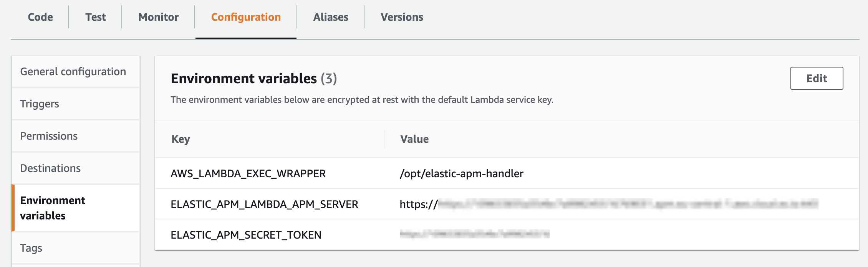Select Environment variables in the sidebar

pos(53,208)
